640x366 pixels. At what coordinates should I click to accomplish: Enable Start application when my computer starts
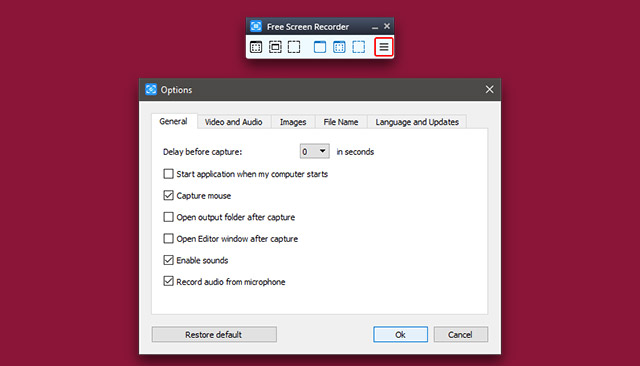tap(168, 174)
